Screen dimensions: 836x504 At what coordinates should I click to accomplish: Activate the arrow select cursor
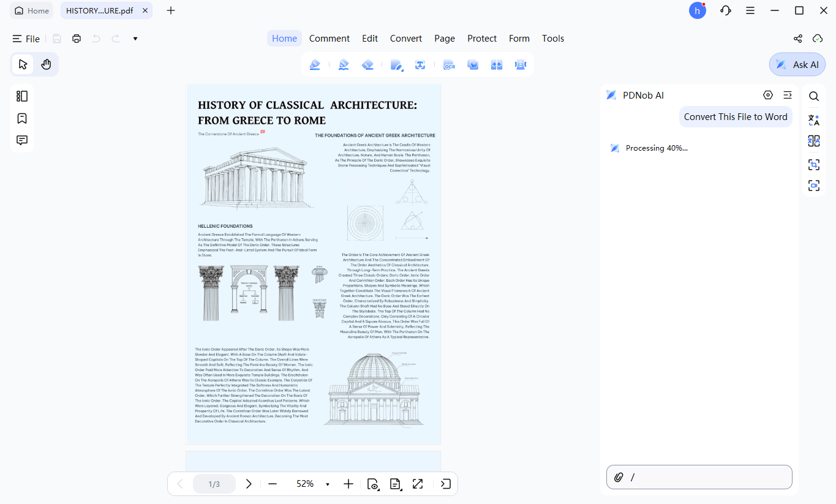[23, 64]
